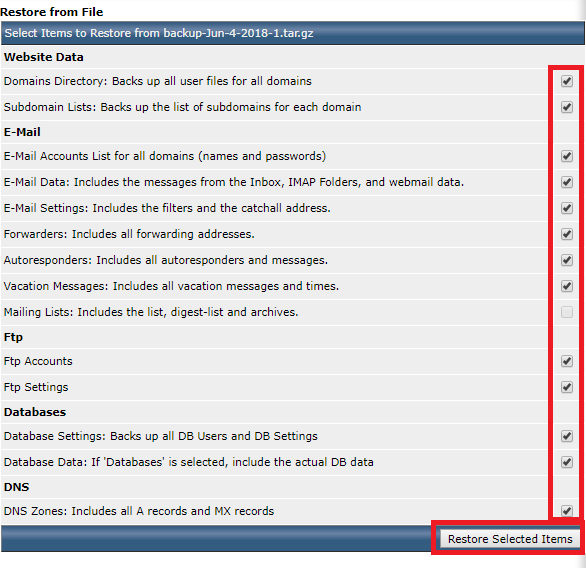This screenshot has width=586, height=568.
Task: Click the backup file header bar
Action: [293, 33]
